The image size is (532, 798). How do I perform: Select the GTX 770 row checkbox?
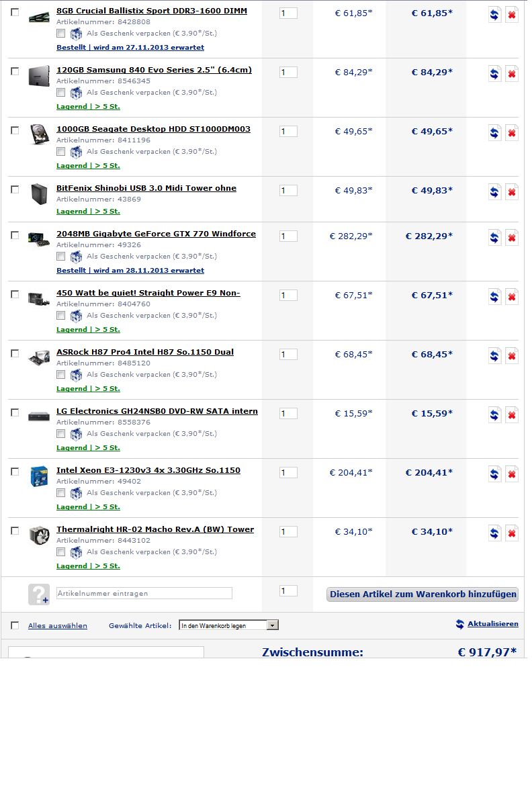(x=15, y=235)
